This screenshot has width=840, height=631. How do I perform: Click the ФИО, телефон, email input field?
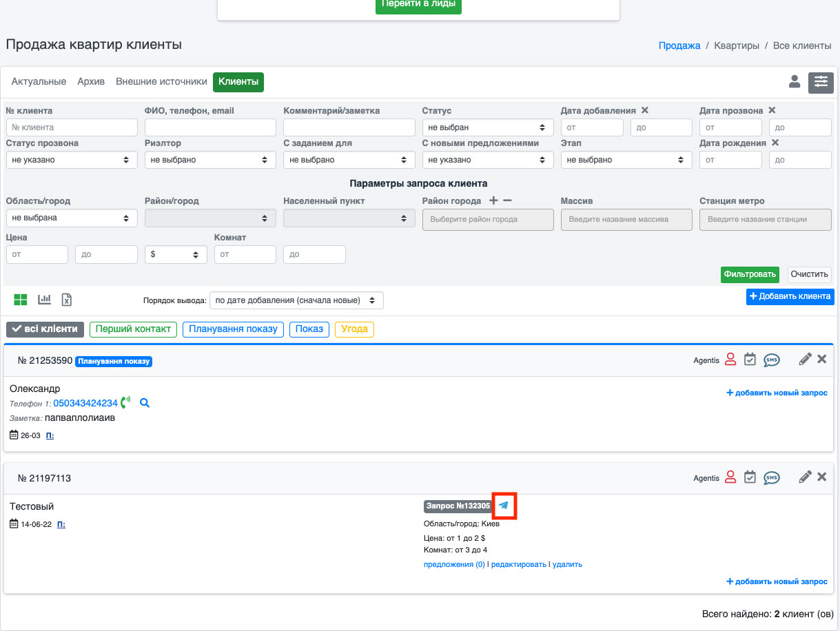209,127
